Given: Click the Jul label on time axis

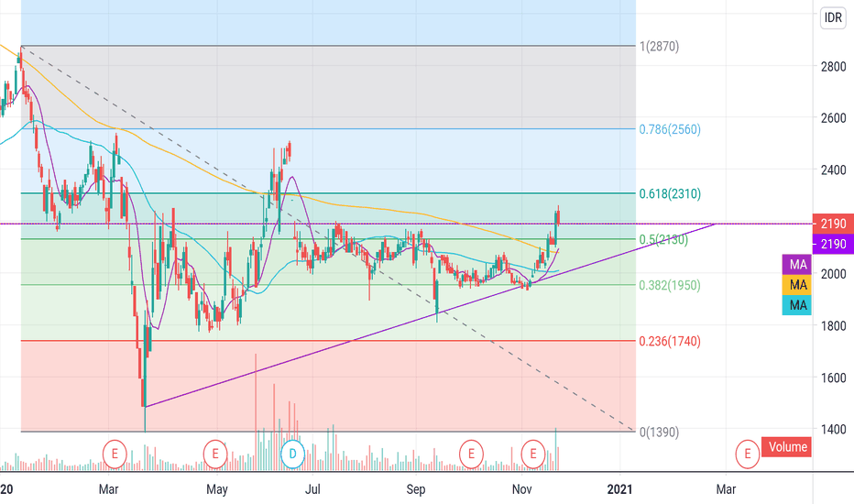Looking at the screenshot, I should click(312, 488).
